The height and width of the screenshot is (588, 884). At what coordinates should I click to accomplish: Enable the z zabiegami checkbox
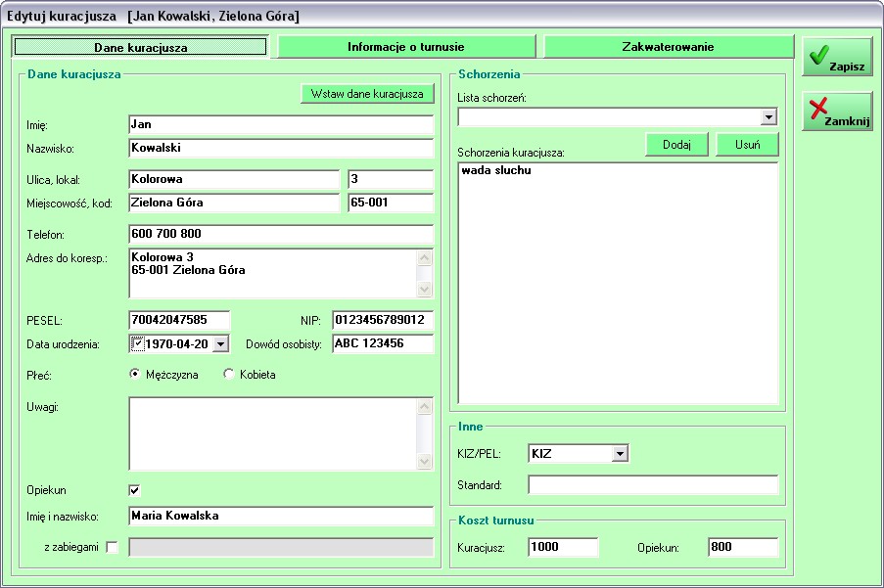pos(112,548)
